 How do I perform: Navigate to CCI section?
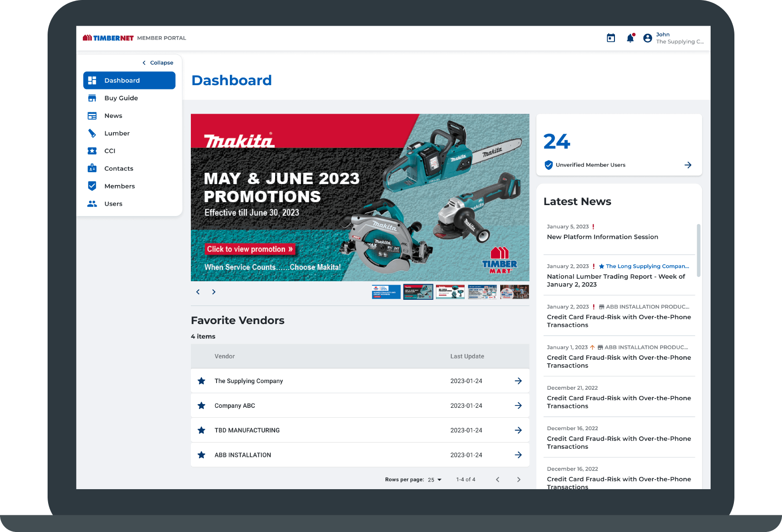129,151
